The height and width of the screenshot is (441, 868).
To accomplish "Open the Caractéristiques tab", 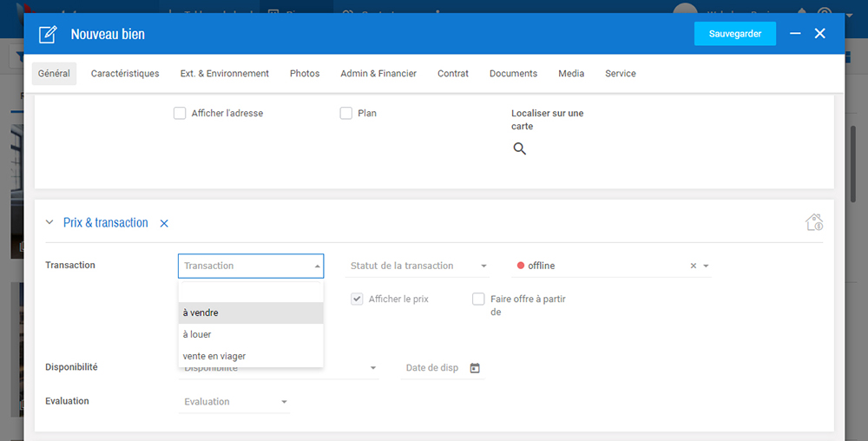I will 125,74.
